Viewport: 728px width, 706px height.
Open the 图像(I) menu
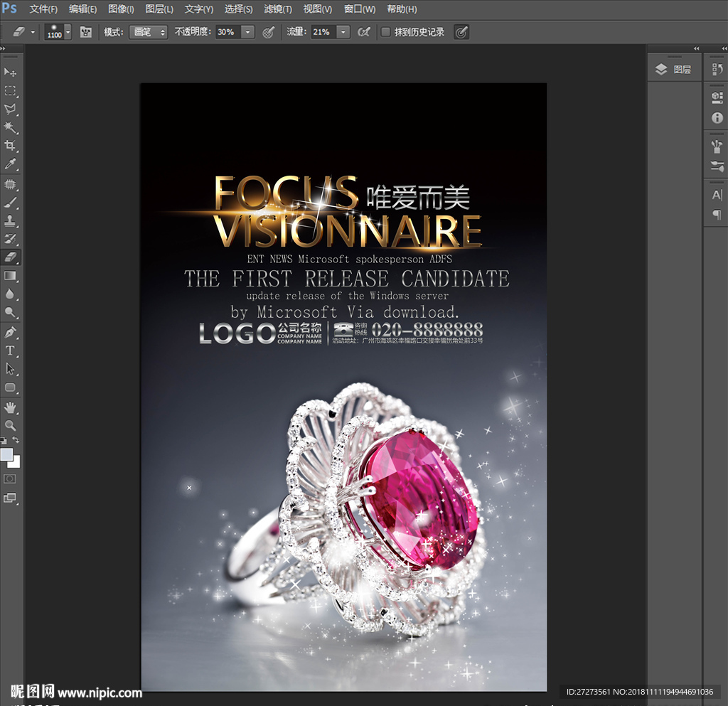tap(121, 9)
